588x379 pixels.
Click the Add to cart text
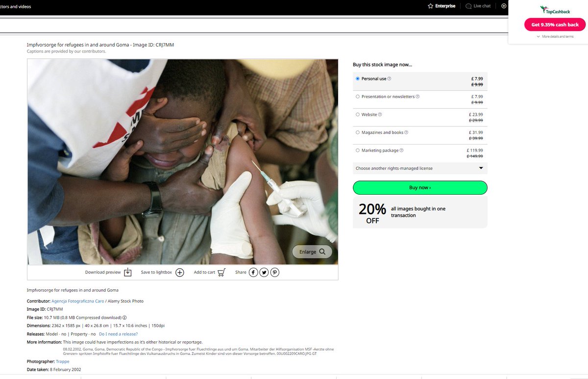(204, 272)
